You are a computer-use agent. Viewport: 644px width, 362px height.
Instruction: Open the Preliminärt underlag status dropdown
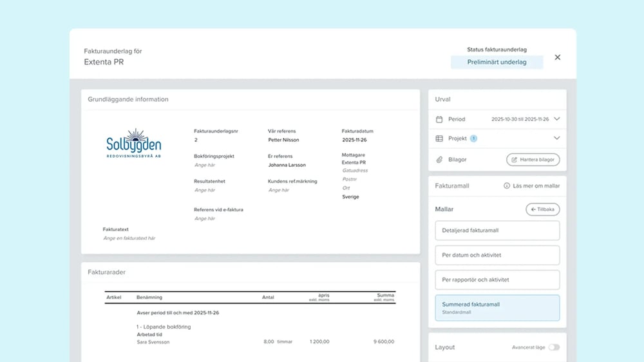coord(497,62)
